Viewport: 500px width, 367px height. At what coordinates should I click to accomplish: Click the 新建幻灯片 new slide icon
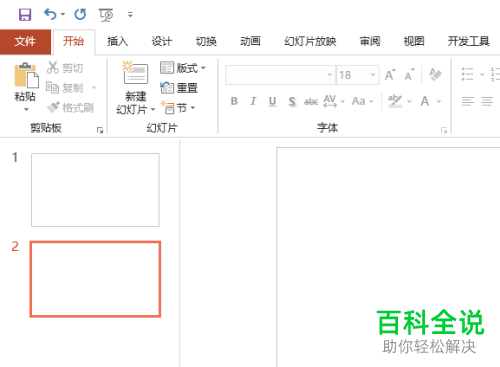pyautogui.click(x=135, y=73)
